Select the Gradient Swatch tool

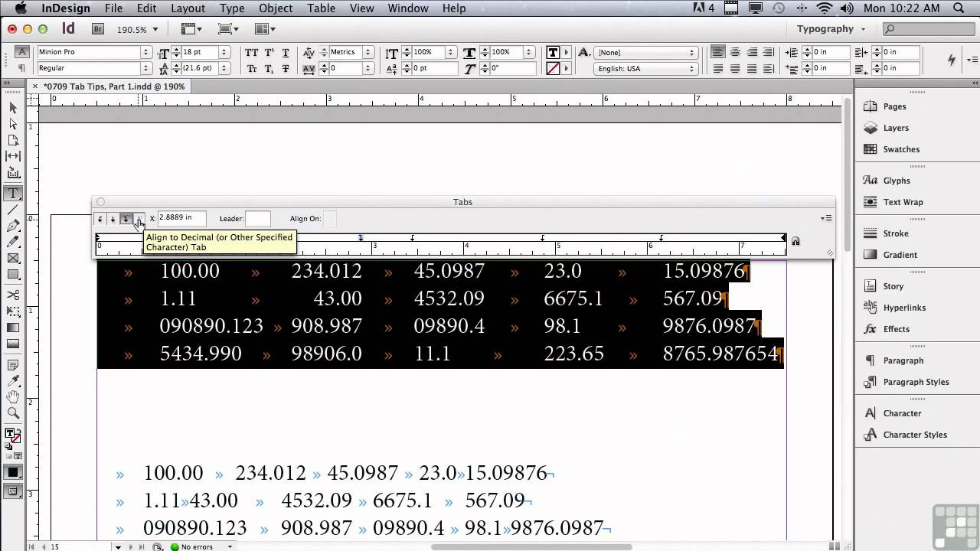13,328
